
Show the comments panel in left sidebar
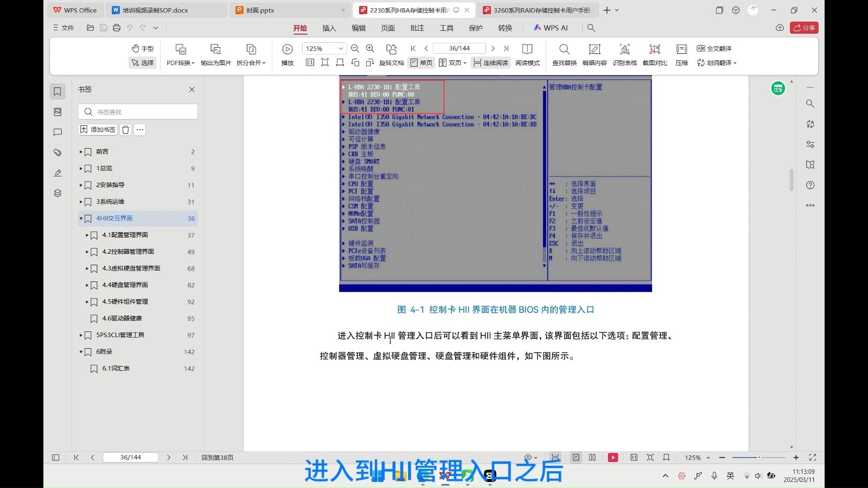(58, 132)
